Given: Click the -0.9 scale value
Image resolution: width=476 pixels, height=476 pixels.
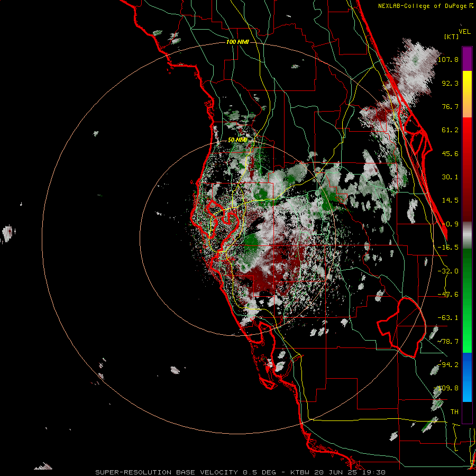Looking at the screenshot, I should tap(450, 224).
